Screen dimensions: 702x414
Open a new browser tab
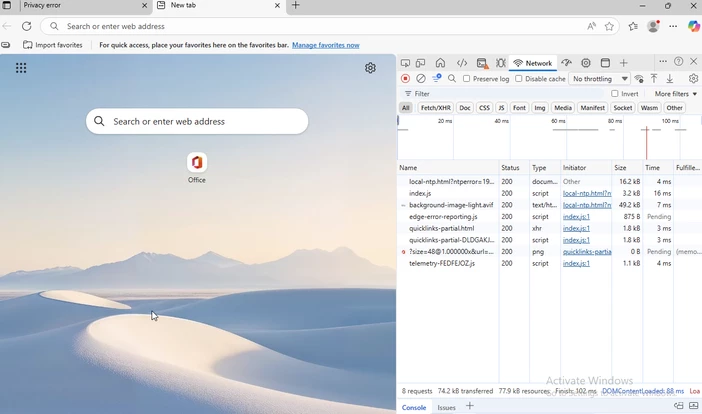pos(295,5)
